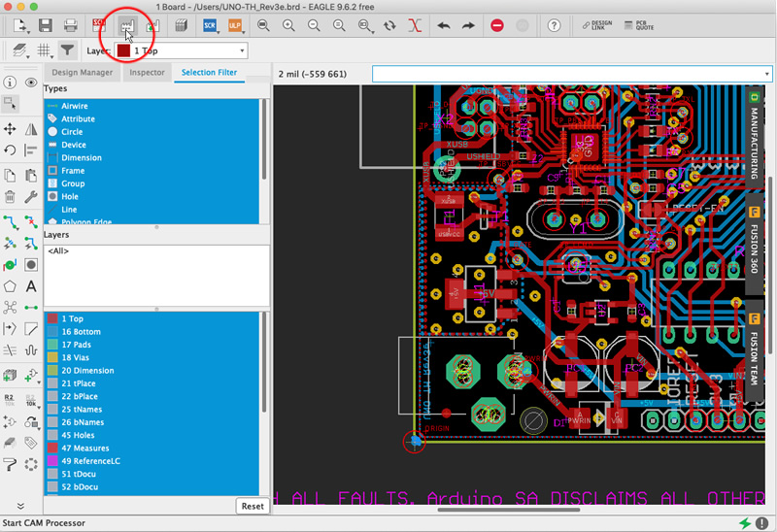This screenshot has width=777, height=532.
Task: Toggle layer 17 Pads in filter
Action: [152, 345]
